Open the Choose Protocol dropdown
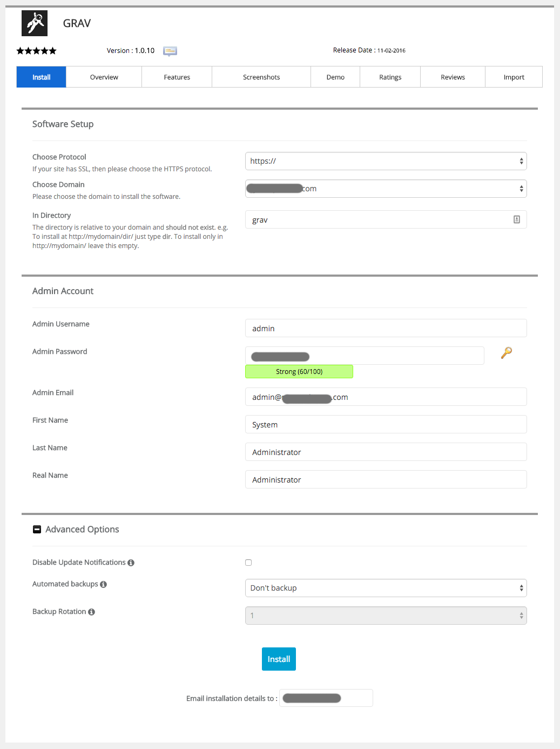The height and width of the screenshot is (749, 560). pos(386,161)
